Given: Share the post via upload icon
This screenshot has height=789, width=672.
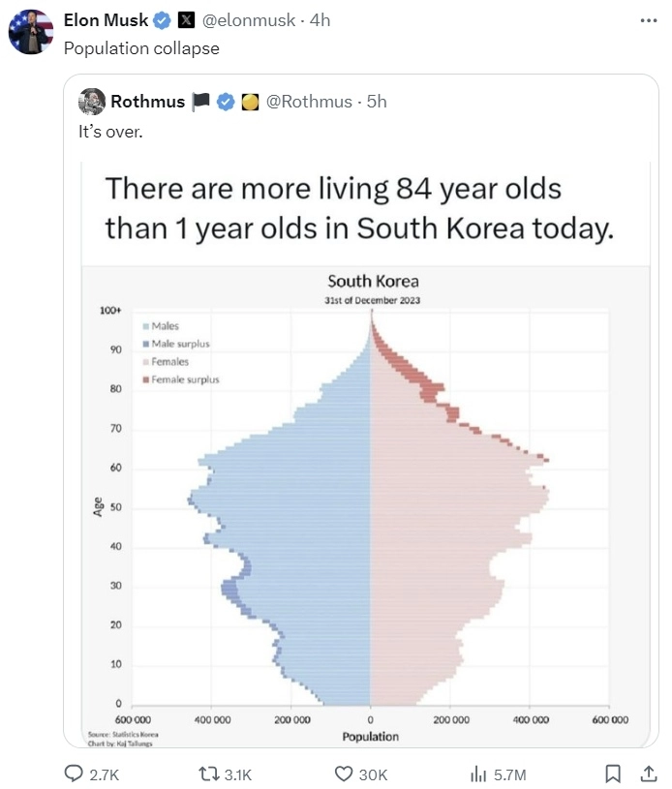Looking at the screenshot, I should pos(649,774).
